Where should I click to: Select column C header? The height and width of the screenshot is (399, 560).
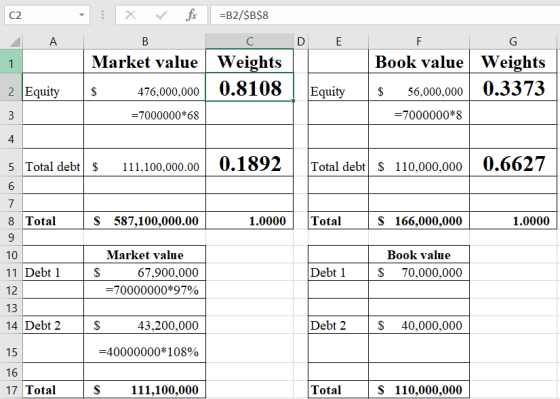coord(250,42)
